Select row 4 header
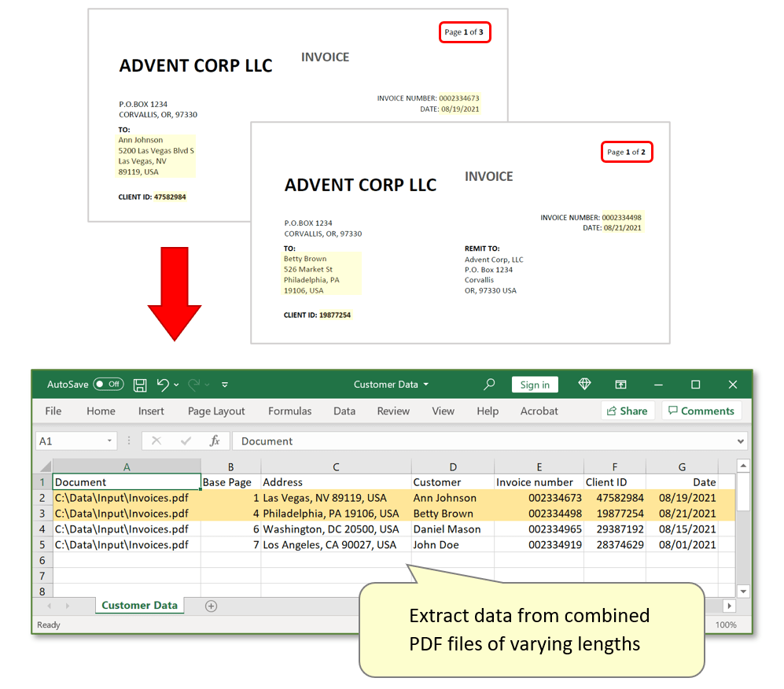Screen dimensions: 784x689 (x=42, y=529)
